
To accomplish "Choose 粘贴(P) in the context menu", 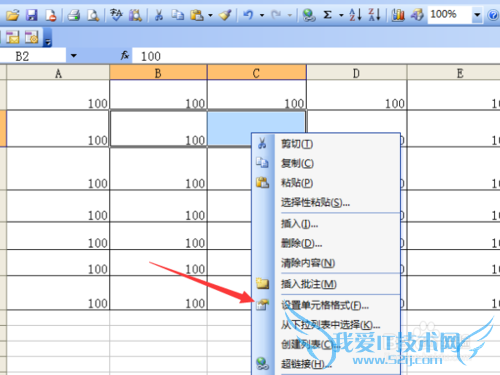I will click(327, 183).
